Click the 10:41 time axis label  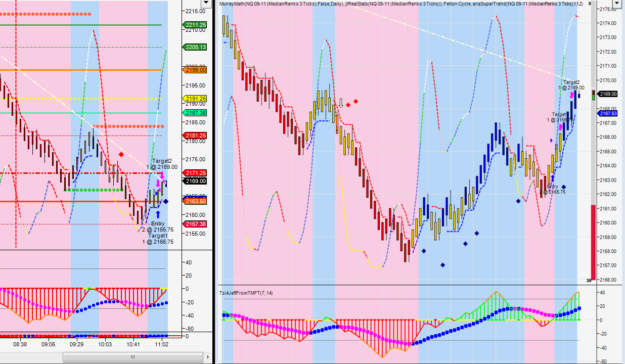[133, 344]
